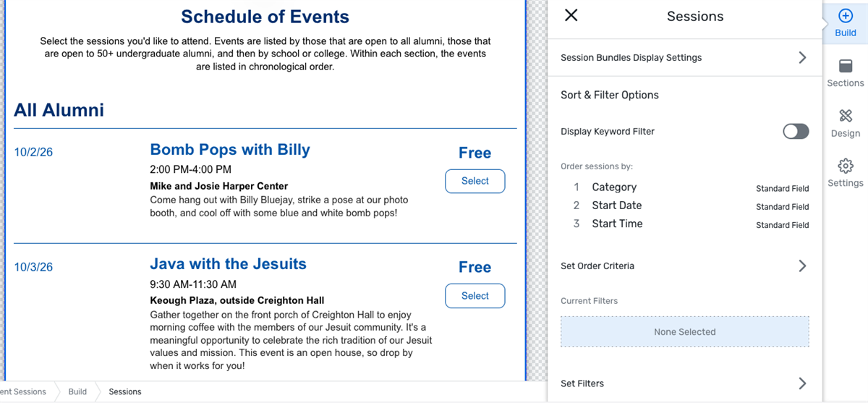
Task: Click the Set Filters label
Action: click(x=582, y=383)
